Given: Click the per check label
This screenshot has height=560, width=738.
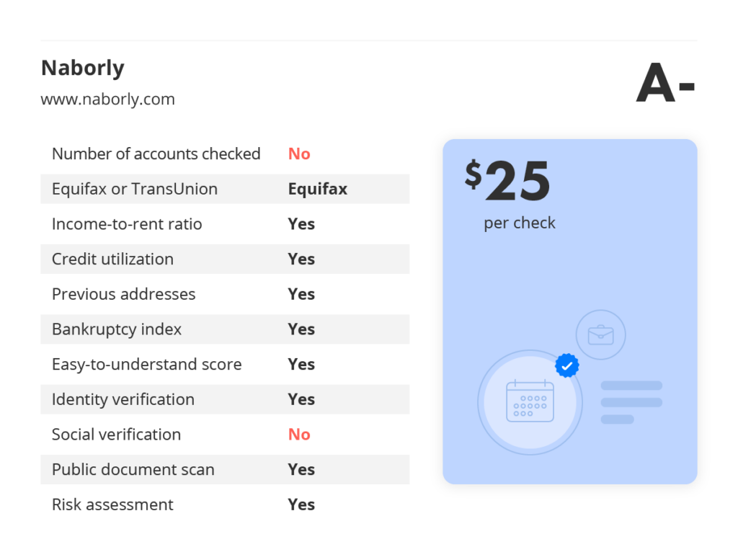Looking at the screenshot, I should tap(520, 223).
